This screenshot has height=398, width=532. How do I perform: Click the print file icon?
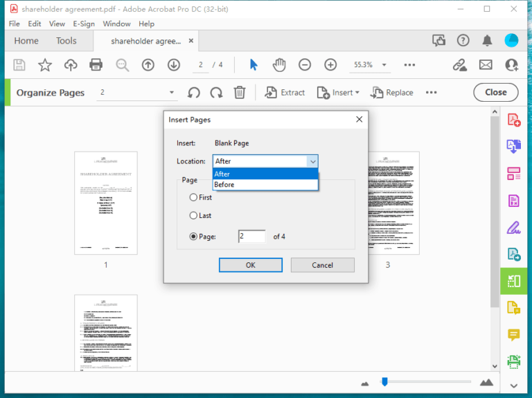coord(96,64)
